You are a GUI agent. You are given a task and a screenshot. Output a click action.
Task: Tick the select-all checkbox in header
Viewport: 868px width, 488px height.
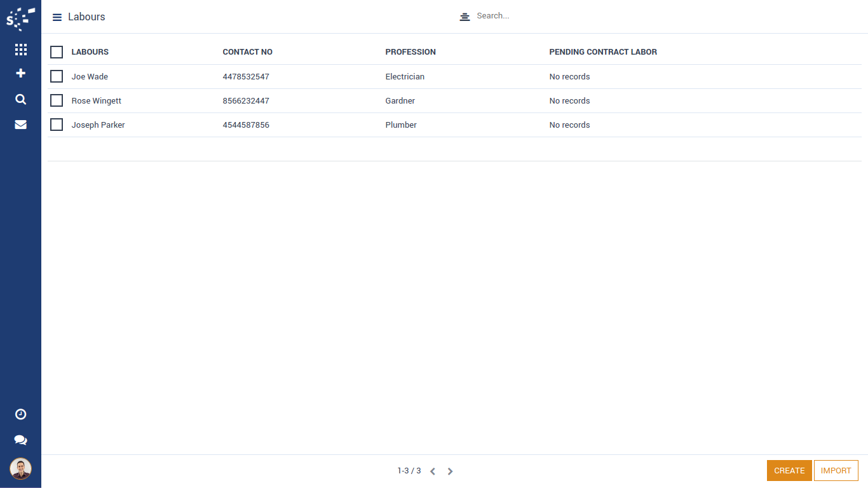57,52
